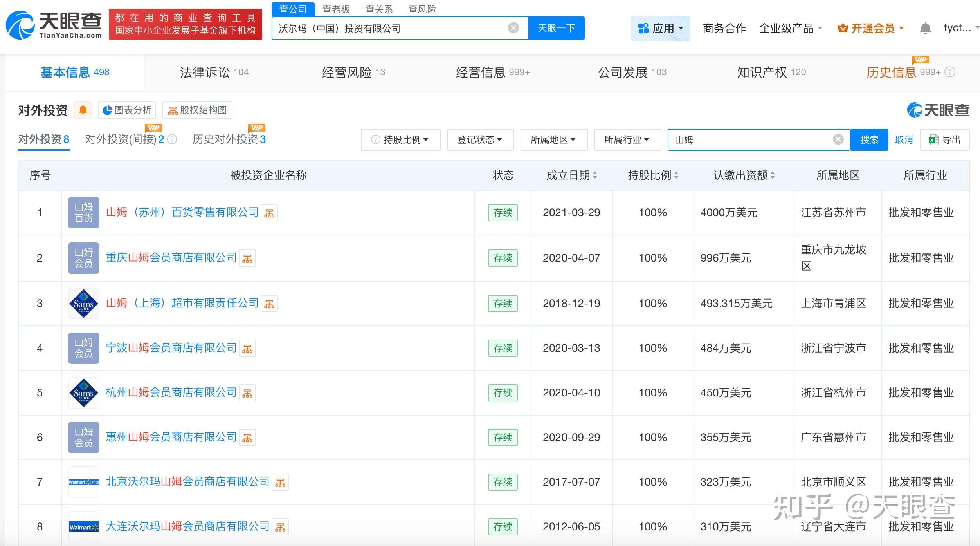This screenshot has height=546, width=980.
Task: Open the 持股比例 filter dropdown
Action: coord(400,140)
